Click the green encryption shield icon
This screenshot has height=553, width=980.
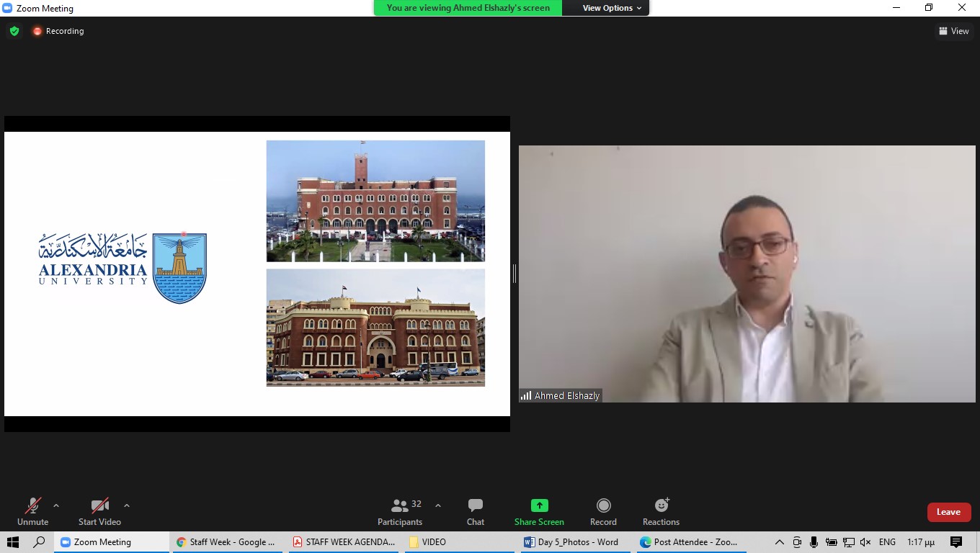pyautogui.click(x=14, y=31)
